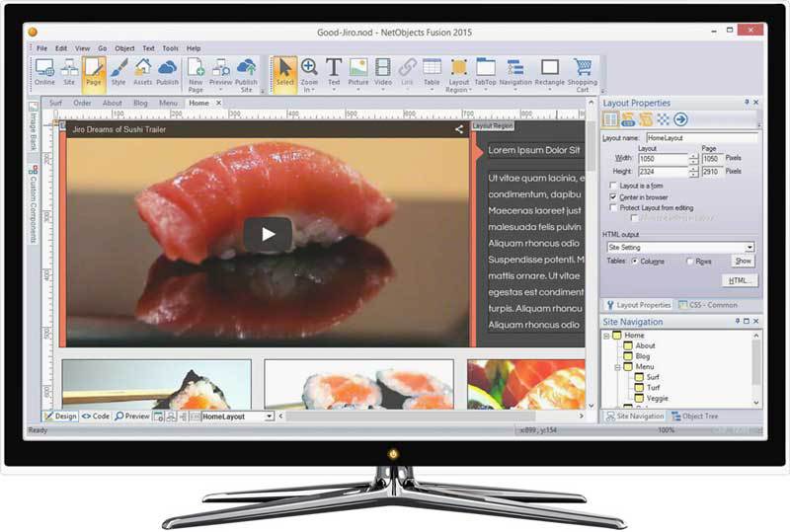Uncheck Center in browser
790x532 pixels.
click(x=613, y=196)
